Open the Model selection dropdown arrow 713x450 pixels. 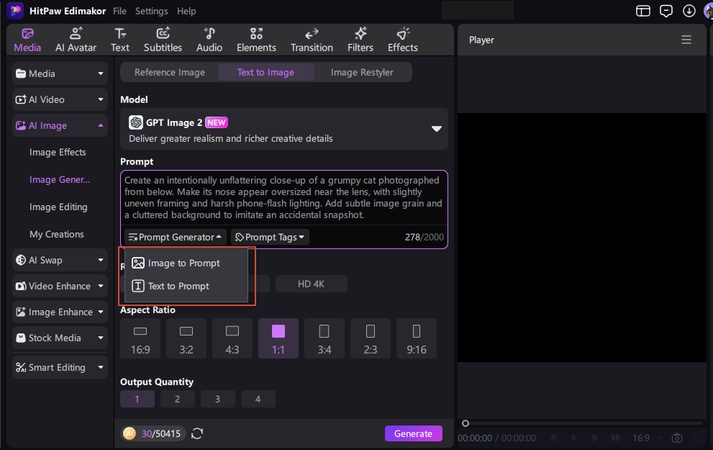point(436,129)
